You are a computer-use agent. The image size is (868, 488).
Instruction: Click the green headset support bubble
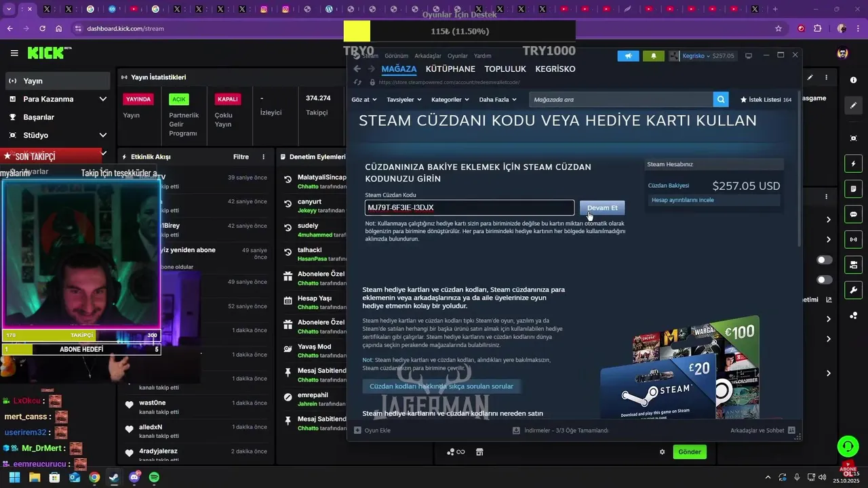[848, 446]
